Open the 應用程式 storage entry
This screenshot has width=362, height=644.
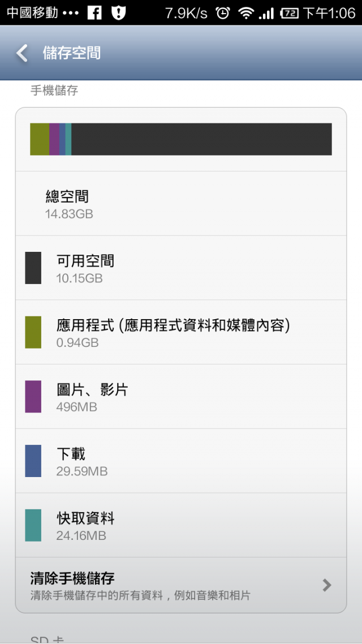(181, 332)
